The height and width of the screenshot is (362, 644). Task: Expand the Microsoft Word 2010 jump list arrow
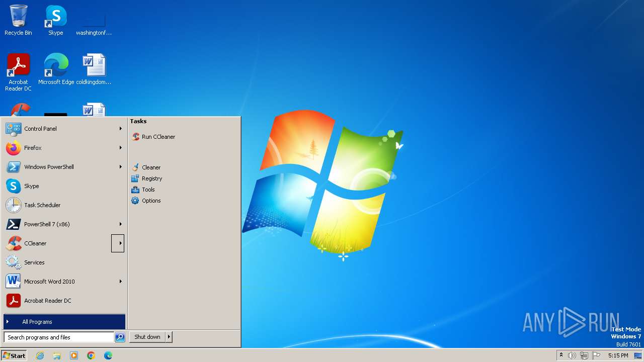[x=120, y=282]
